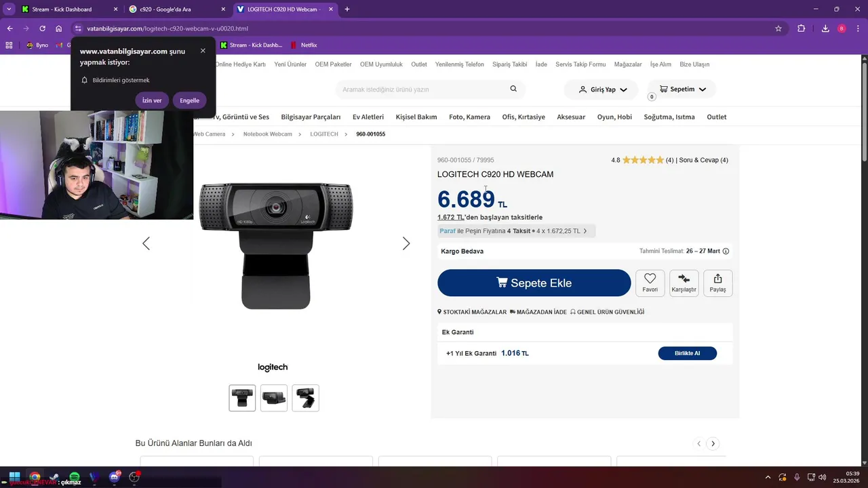Go back with the browser back arrow

pyautogui.click(x=9, y=28)
